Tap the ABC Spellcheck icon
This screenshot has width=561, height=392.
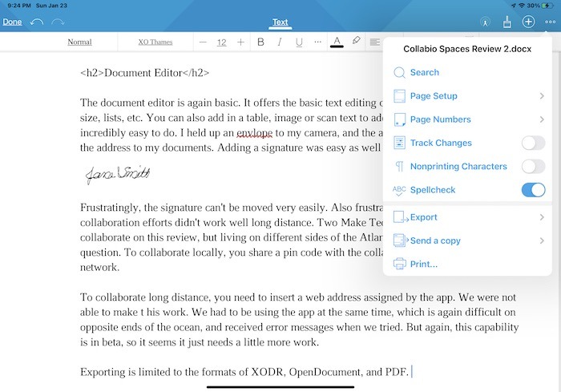[399, 191]
